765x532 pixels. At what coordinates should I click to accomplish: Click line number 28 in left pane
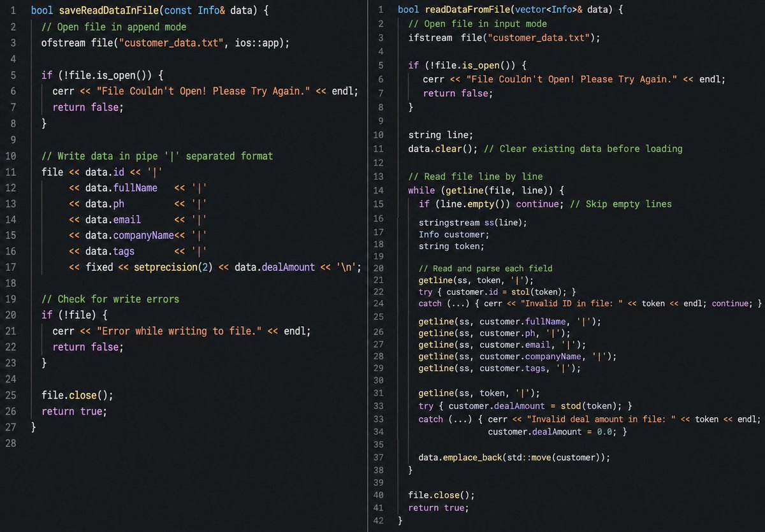pyautogui.click(x=11, y=443)
